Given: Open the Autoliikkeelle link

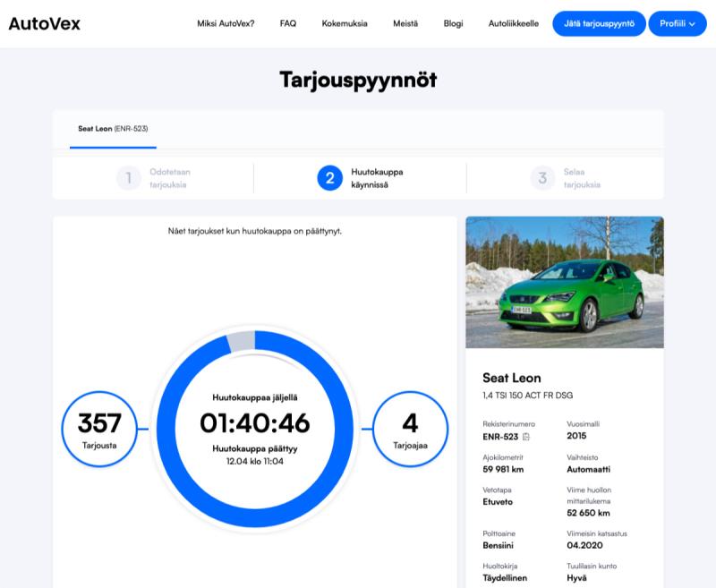Looking at the screenshot, I should click(x=514, y=23).
